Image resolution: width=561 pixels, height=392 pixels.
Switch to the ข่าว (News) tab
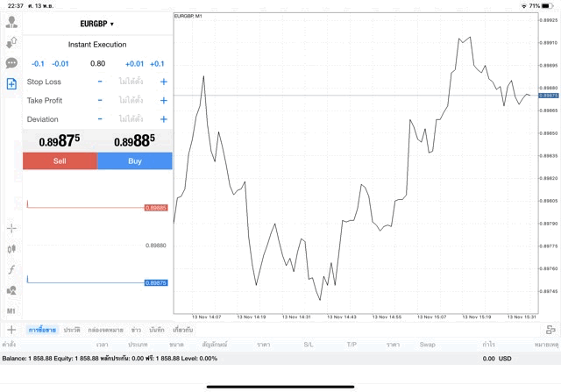click(136, 330)
